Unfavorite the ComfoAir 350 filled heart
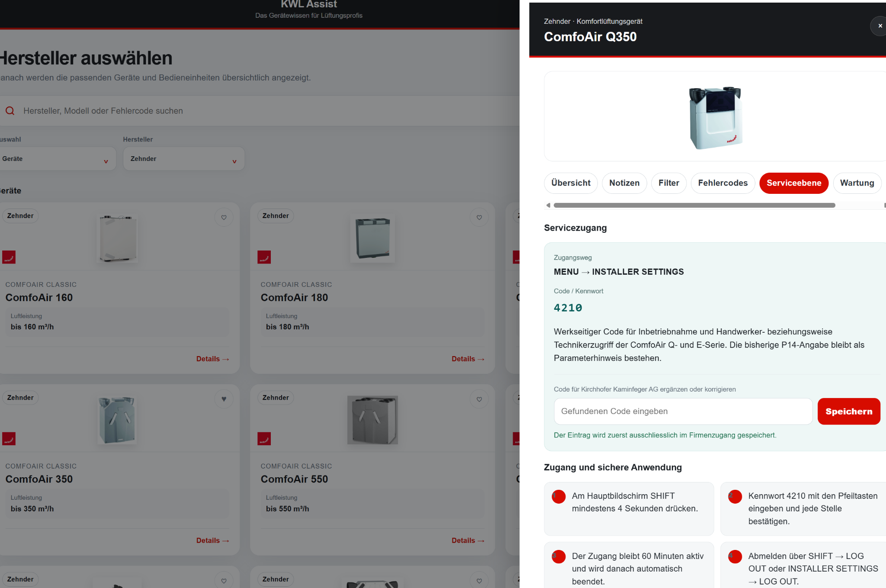 (224, 399)
